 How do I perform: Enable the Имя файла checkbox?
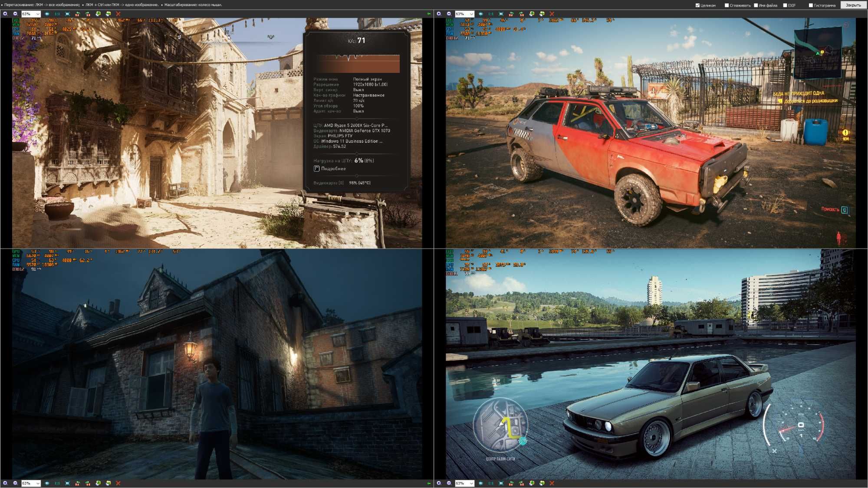click(x=756, y=5)
